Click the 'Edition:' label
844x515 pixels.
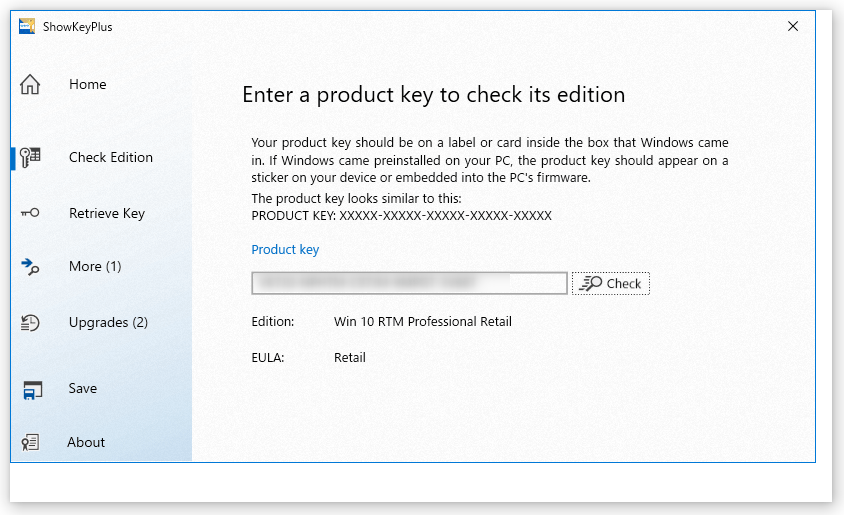point(273,322)
